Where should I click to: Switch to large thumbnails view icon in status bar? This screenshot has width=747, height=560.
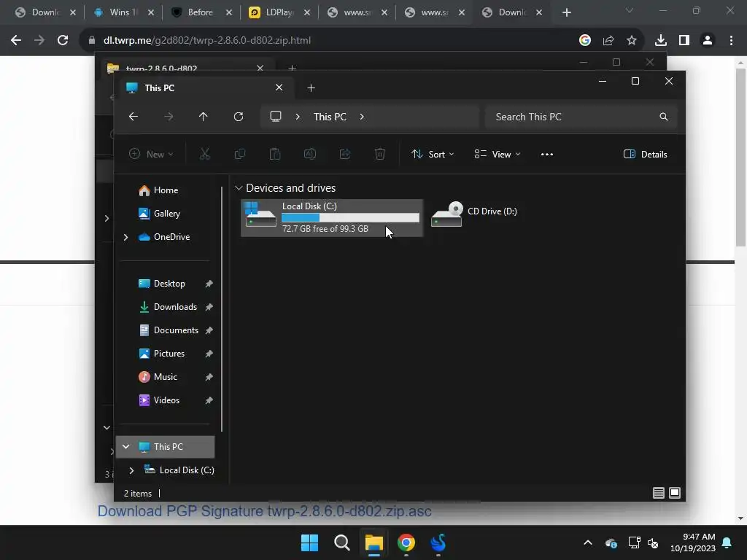[675, 493]
